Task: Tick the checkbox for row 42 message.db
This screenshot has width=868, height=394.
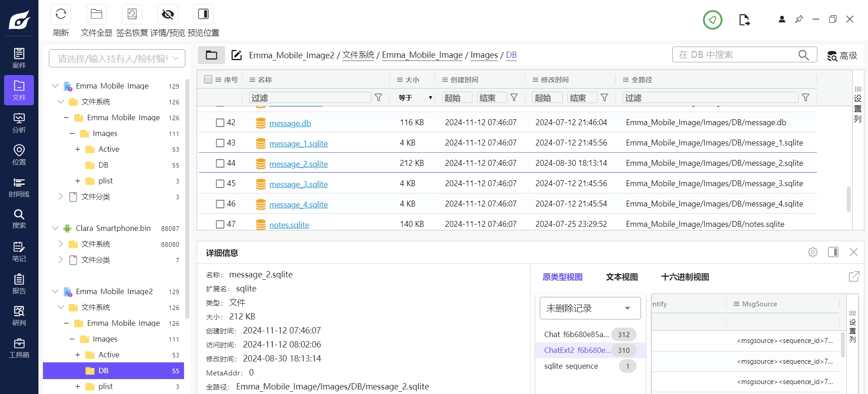Action: (220, 122)
